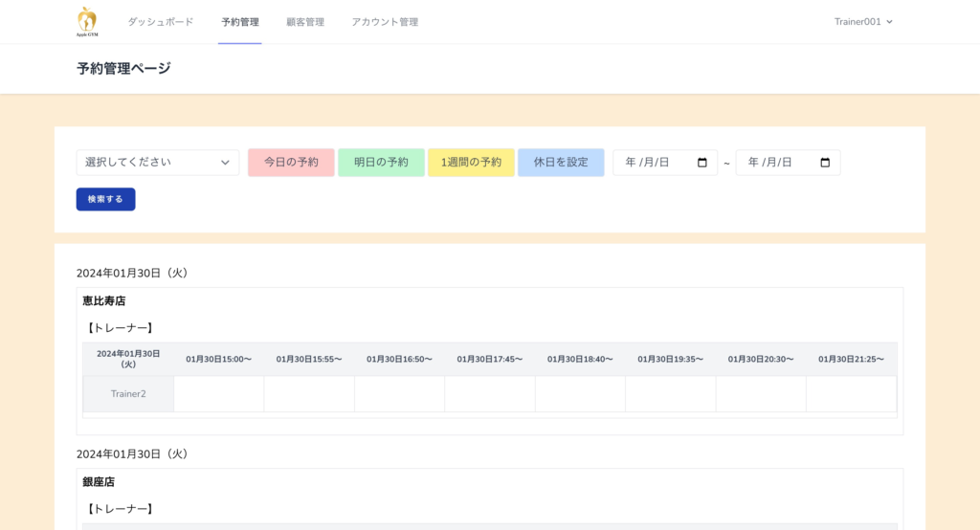Select Trainer2 15:00 slot in 恵比寿店
980x530 pixels.
tap(218, 394)
